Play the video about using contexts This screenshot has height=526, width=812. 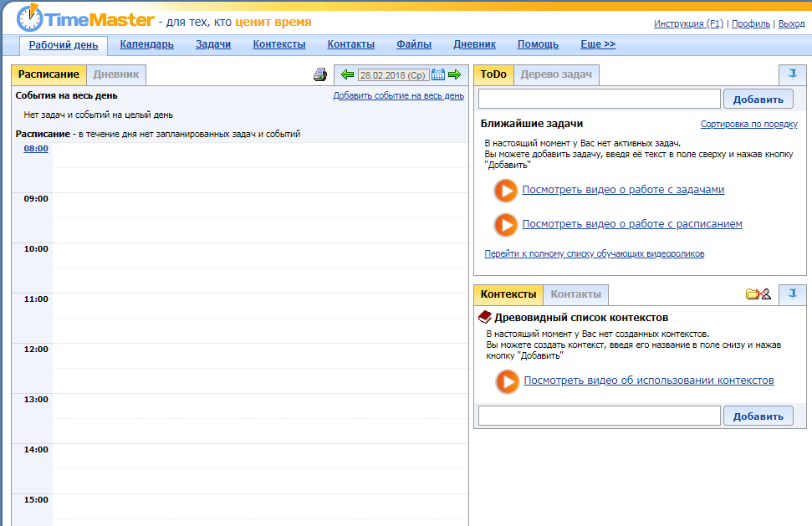507,381
